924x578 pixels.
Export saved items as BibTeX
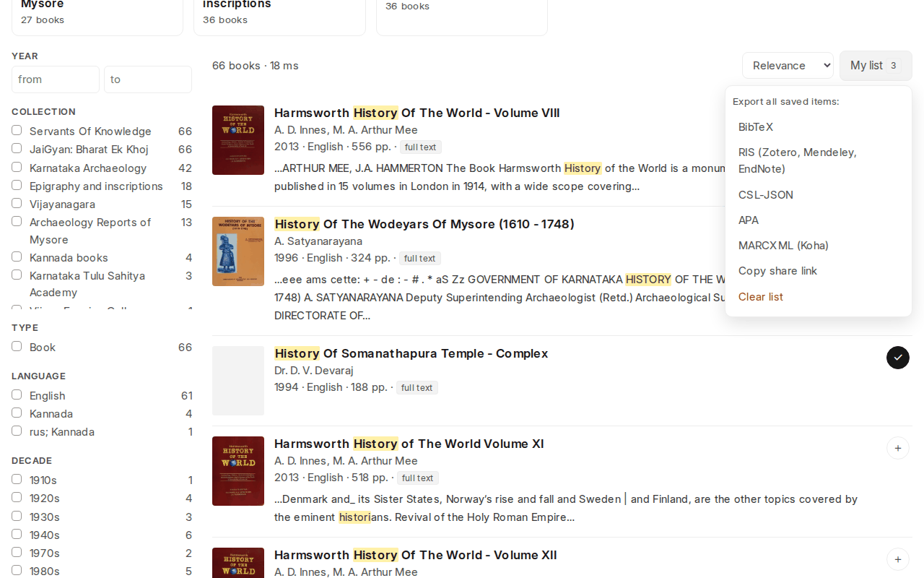(819, 127)
